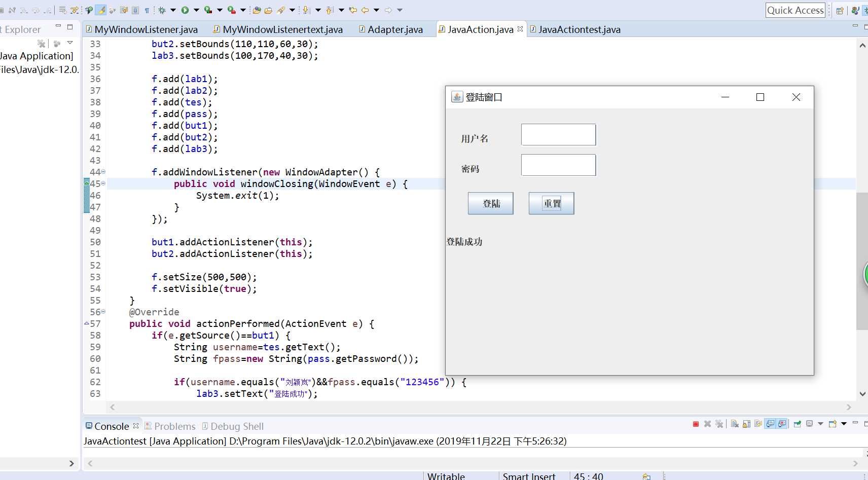Go to Next Annotation arrow icon
This screenshot has height=480, width=868.
[x=306, y=10]
